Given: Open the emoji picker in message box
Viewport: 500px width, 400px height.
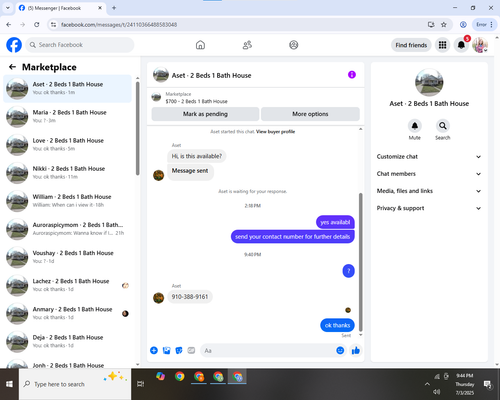Looking at the screenshot, I should click(x=340, y=350).
